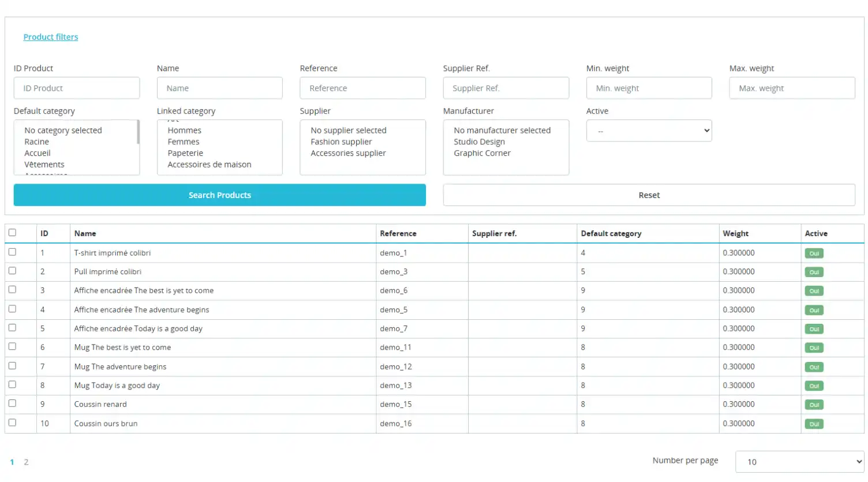The image size is (868, 482).
Task: Select Studio Design in Manufacturer list
Action: click(x=479, y=142)
